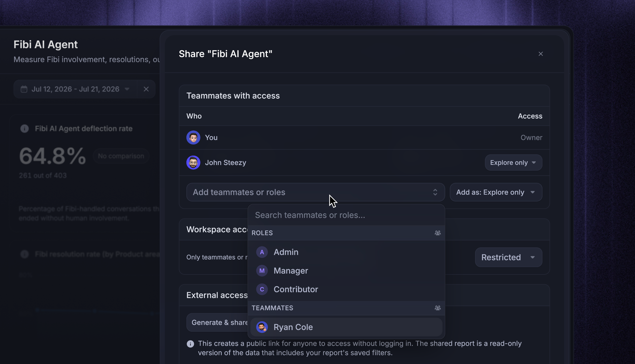Expand the Restricted workspace access dropdown
The height and width of the screenshot is (364, 635).
pos(508,257)
